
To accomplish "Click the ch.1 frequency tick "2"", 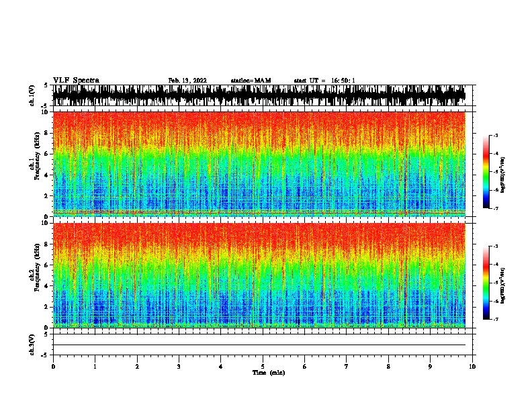I will [46, 196].
